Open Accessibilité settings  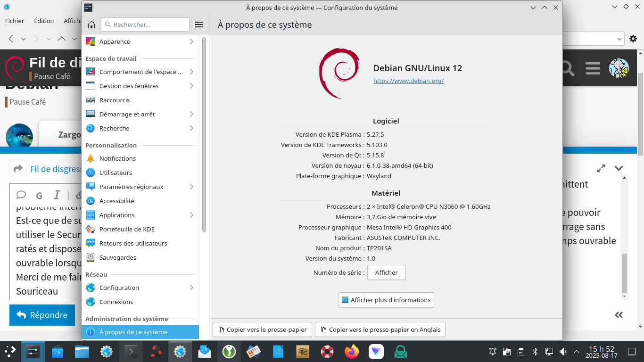[x=116, y=201]
